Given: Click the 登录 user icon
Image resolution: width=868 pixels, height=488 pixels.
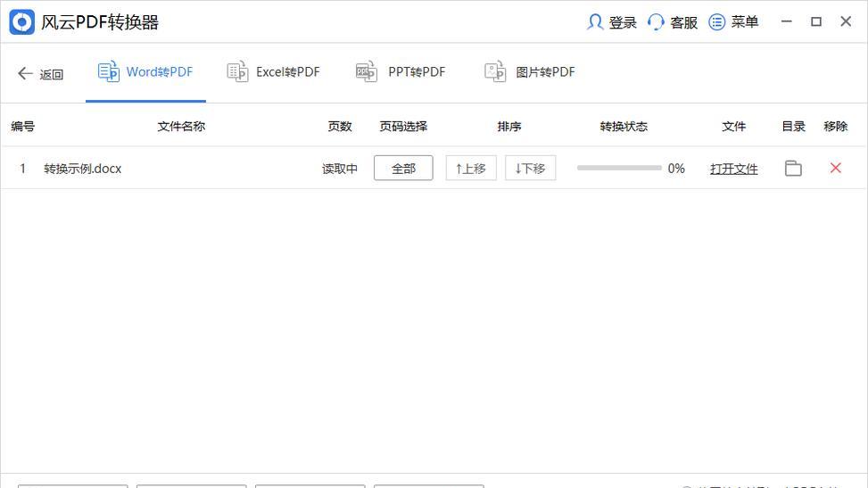Looking at the screenshot, I should (x=595, y=22).
